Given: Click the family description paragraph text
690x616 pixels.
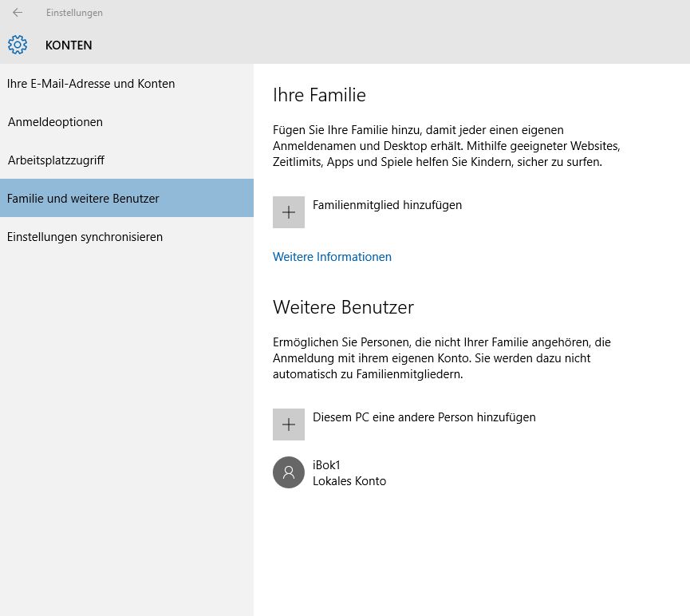Looking at the screenshot, I should click(x=447, y=146).
